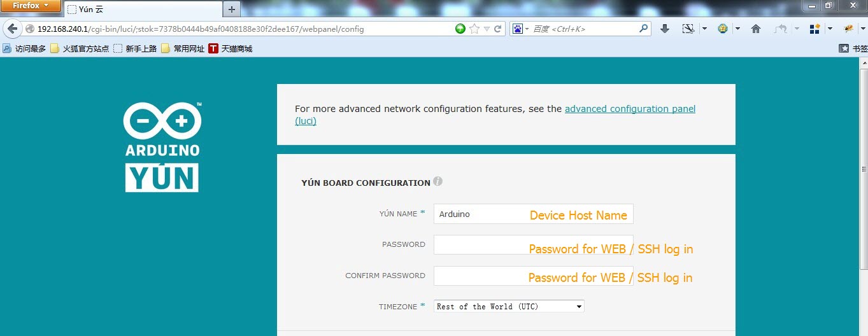868x336 pixels.
Task: Click the screenshot scissors tool icon
Action: coord(688,29)
